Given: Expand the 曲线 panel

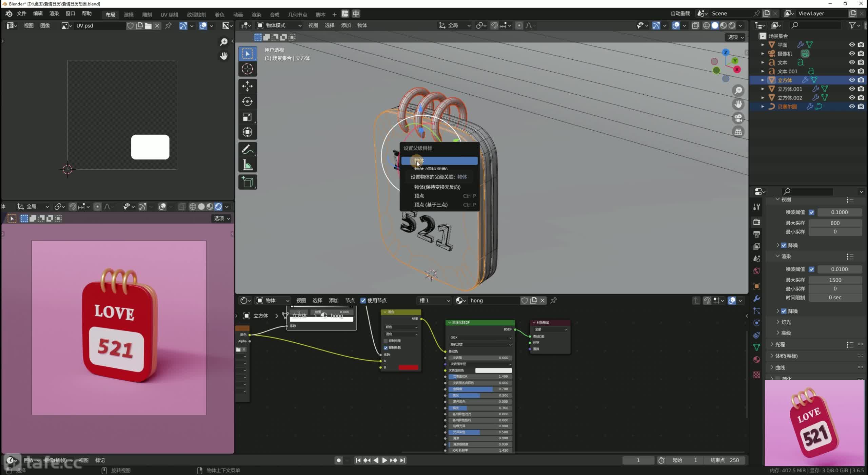Looking at the screenshot, I should point(780,367).
